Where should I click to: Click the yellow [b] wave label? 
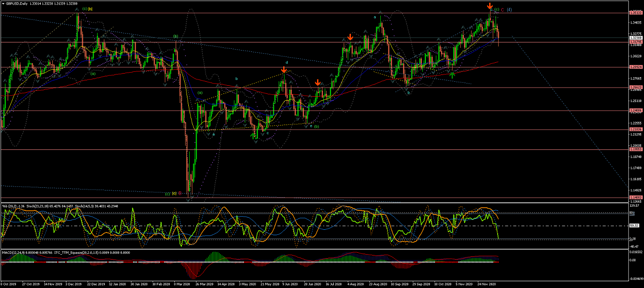point(90,9)
